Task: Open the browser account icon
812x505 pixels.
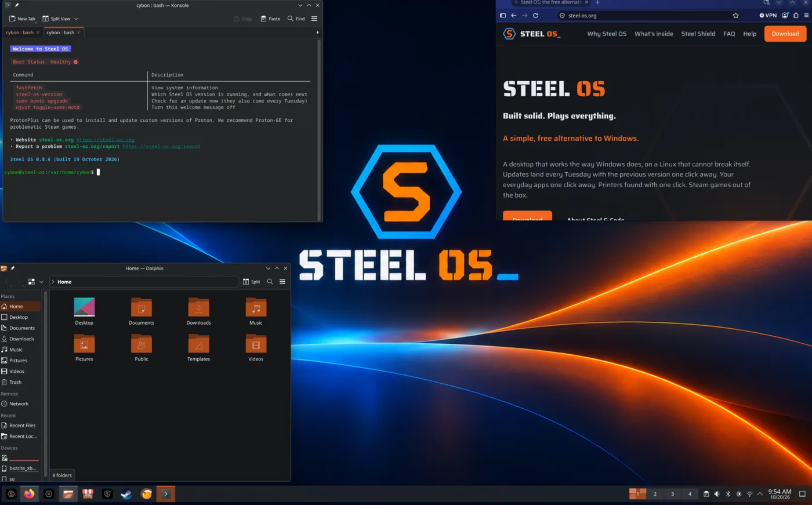Action: 785,16
